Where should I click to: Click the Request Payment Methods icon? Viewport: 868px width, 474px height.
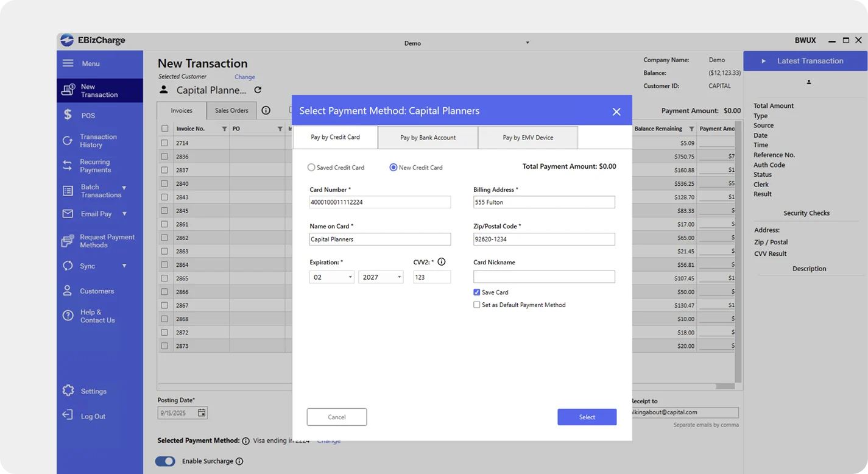pyautogui.click(x=68, y=241)
